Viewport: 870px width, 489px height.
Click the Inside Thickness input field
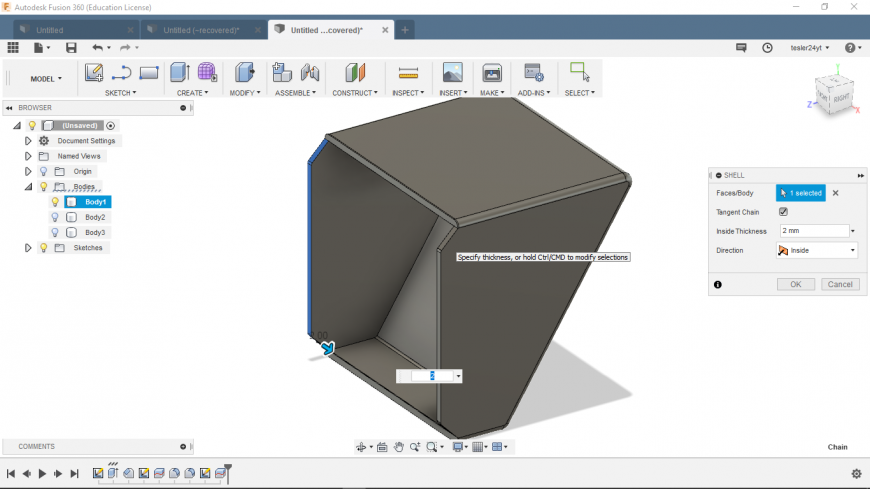(x=812, y=231)
